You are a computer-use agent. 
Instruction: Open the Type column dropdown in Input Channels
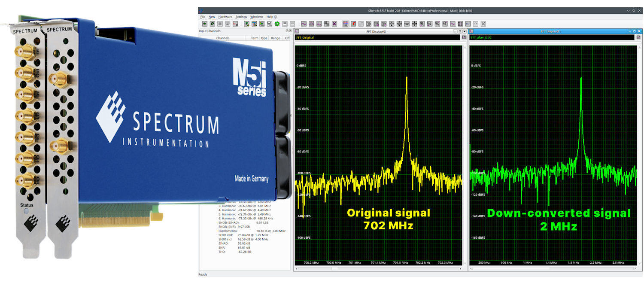click(x=264, y=38)
